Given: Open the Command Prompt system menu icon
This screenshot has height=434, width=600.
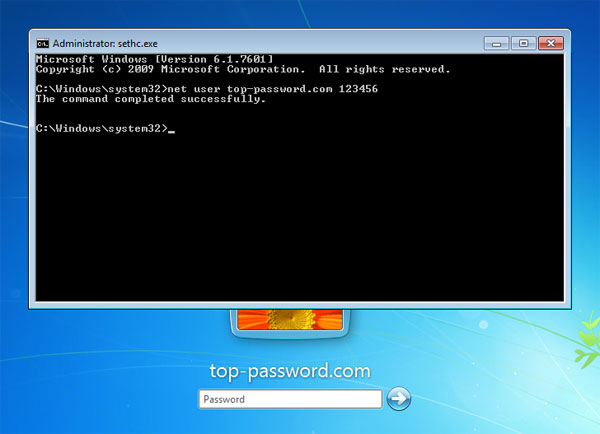Looking at the screenshot, I should tap(42, 43).
